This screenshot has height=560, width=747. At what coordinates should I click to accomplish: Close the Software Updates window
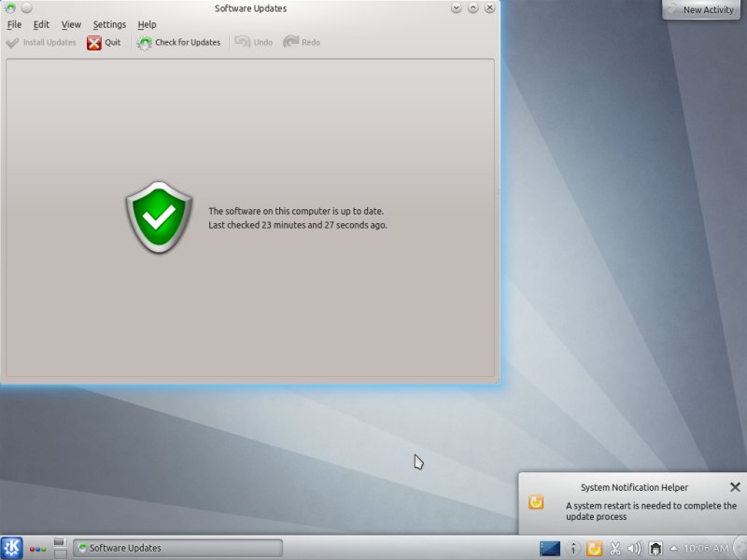tap(489, 8)
